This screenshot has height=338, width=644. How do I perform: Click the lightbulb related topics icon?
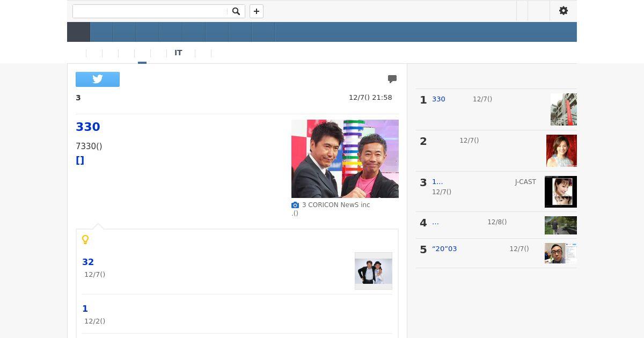click(x=85, y=239)
